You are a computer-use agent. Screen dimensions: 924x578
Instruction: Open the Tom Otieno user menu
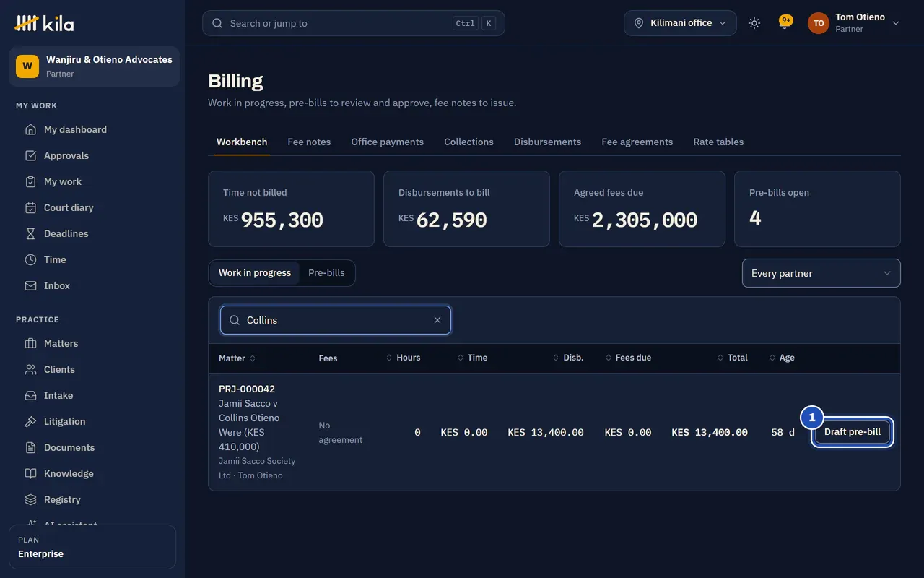(x=854, y=23)
